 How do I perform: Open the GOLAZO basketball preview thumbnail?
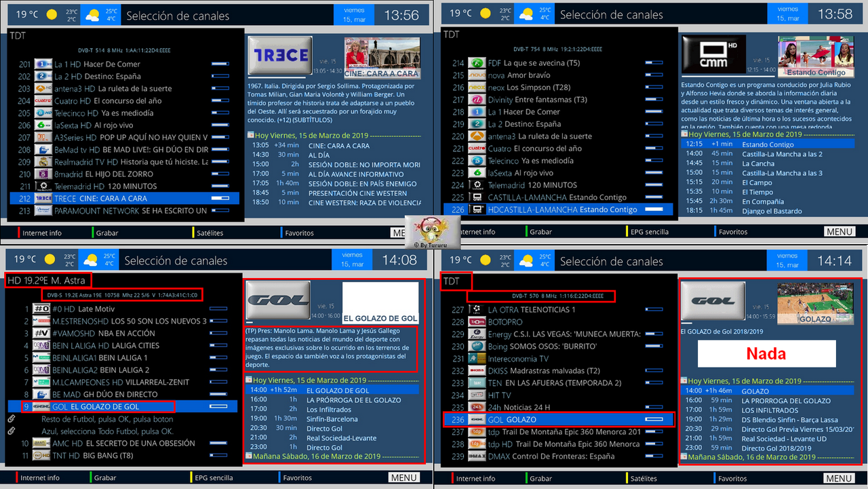pos(815,303)
